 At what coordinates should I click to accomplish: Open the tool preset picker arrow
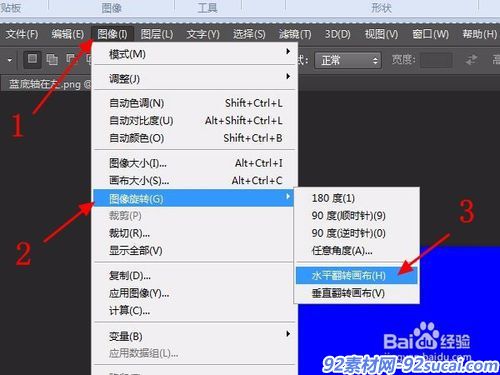point(10,60)
